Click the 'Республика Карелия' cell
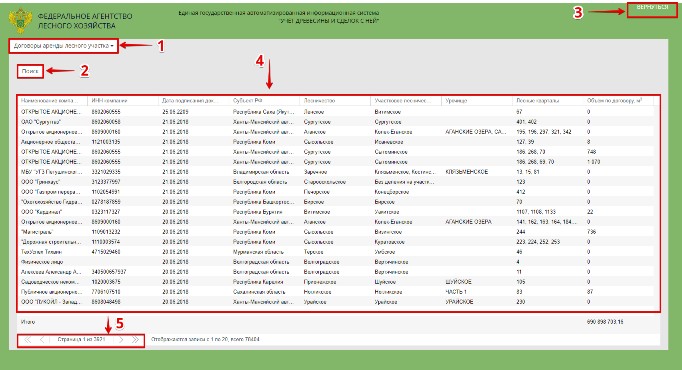682x370 pixels. pos(259,282)
